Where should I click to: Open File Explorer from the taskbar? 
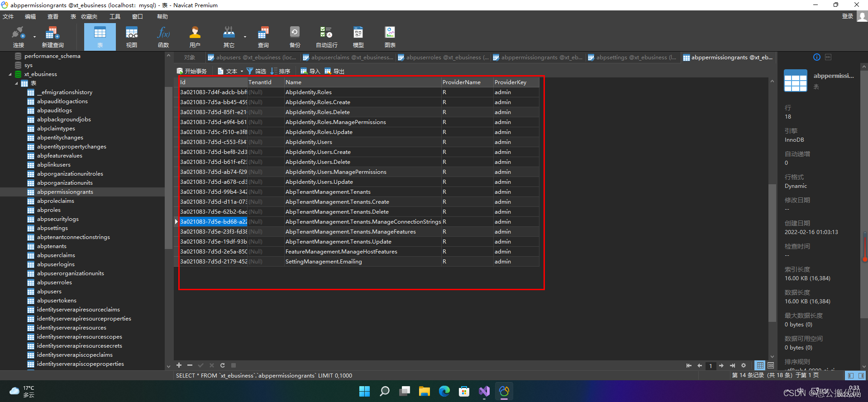(x=424, y=391)
